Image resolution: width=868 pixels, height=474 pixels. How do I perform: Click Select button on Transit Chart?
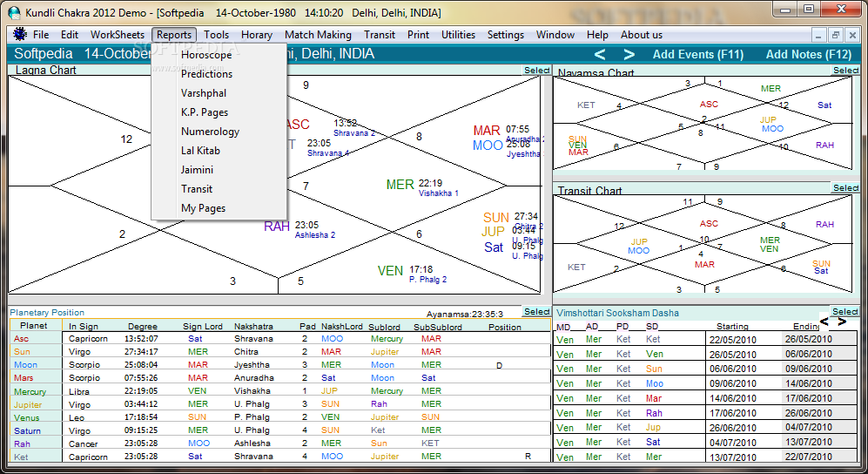click(845, 187)
